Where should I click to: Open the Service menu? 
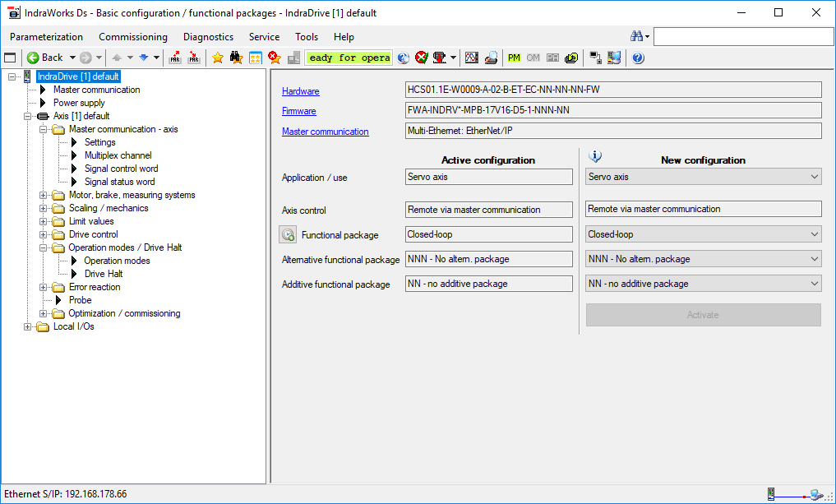[x=264, y=37]
